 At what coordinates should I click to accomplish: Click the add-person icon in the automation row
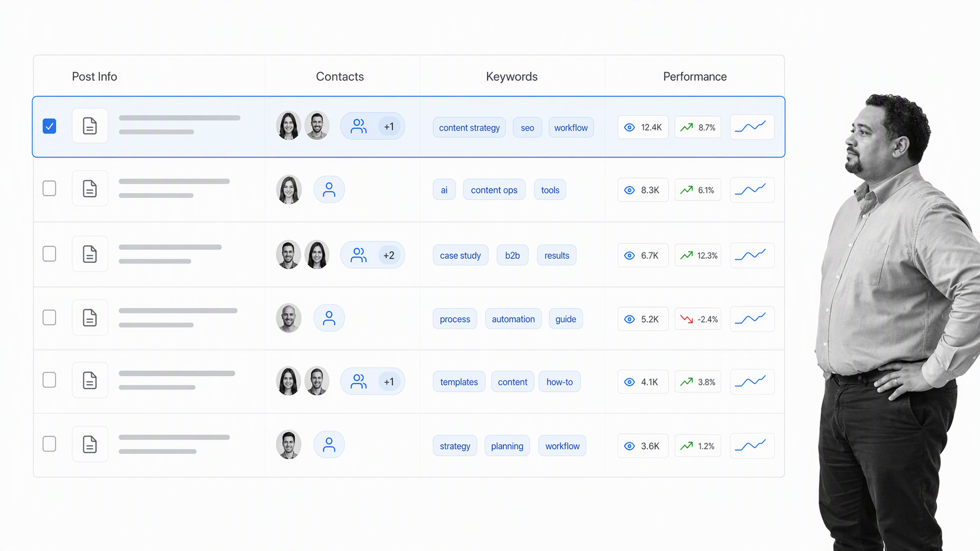[x=329, y=318]
